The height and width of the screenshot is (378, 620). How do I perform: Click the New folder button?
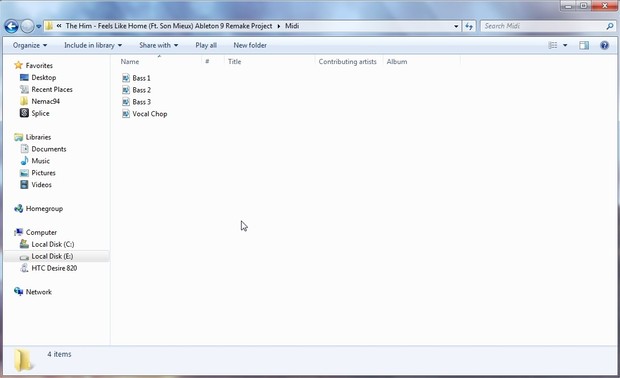(x=250, y=45)
